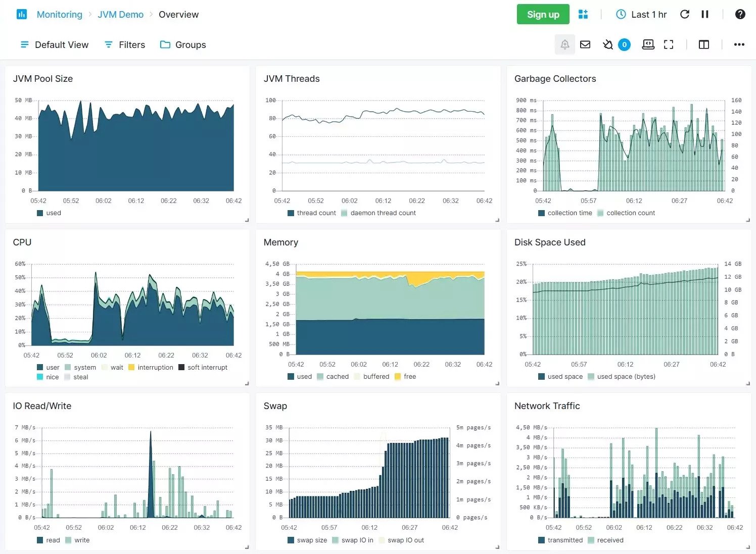Go to JVM Demo breadcrumb

coord(120,15)
